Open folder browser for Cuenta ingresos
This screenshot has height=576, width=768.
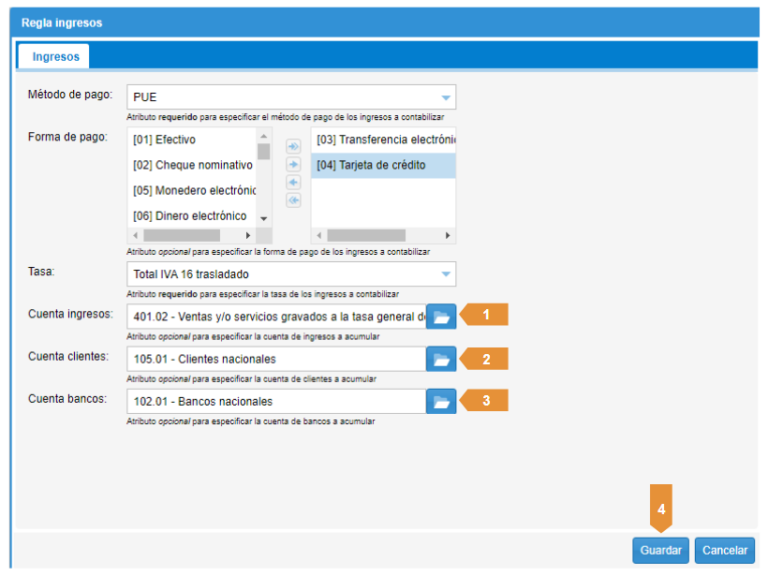point(441,316)
